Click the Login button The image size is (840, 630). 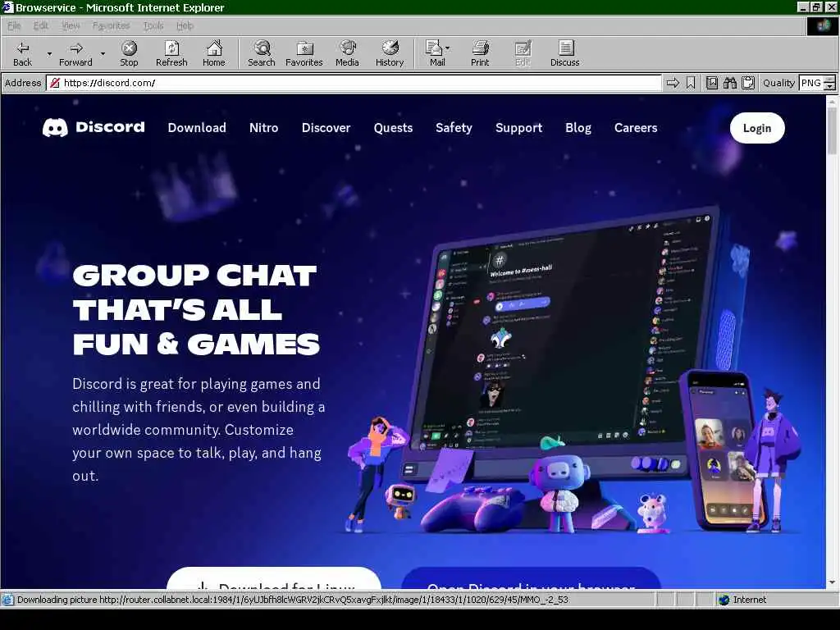point(757,128)
